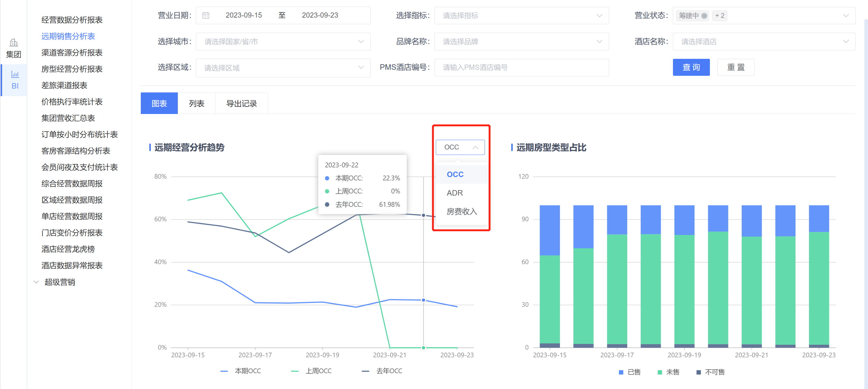The width and height of the screenshot is (868, 389).
Task: Click the calendar icon in date range
Action: [206, 15]
